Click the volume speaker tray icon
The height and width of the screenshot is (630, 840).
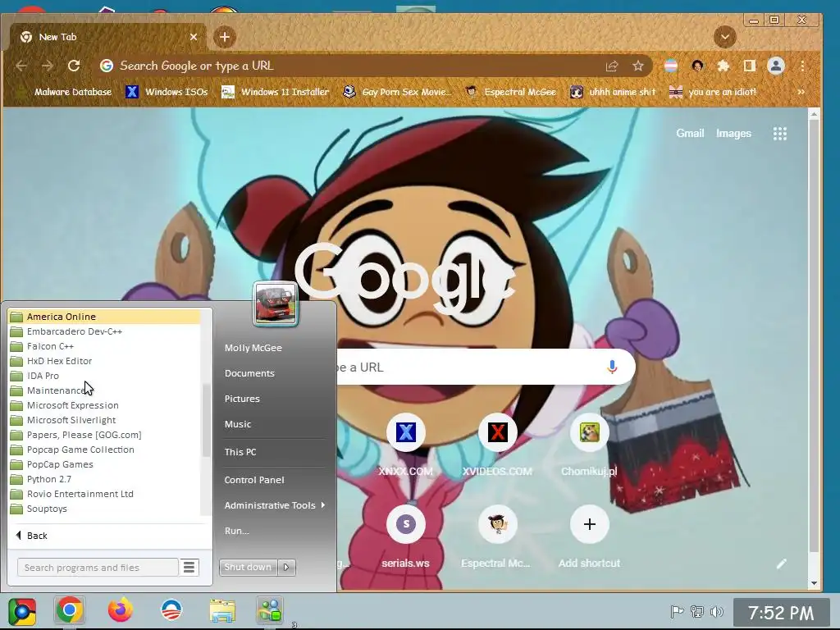pyautogui.click(x=716, y=611)
